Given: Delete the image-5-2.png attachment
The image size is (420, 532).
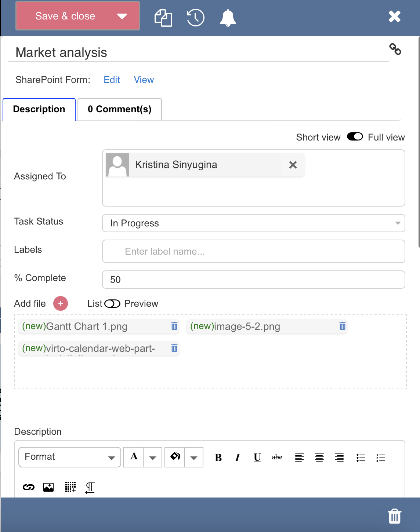Looking at the screenshot, I should click(342, 326).
